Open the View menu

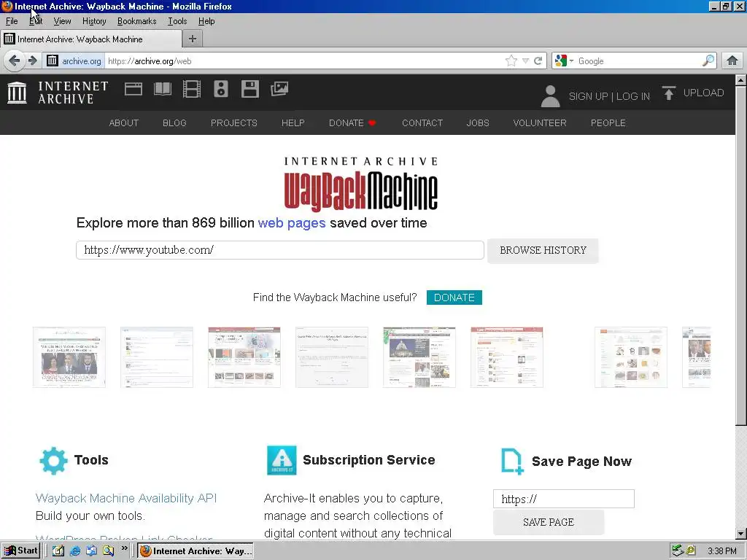62,21
